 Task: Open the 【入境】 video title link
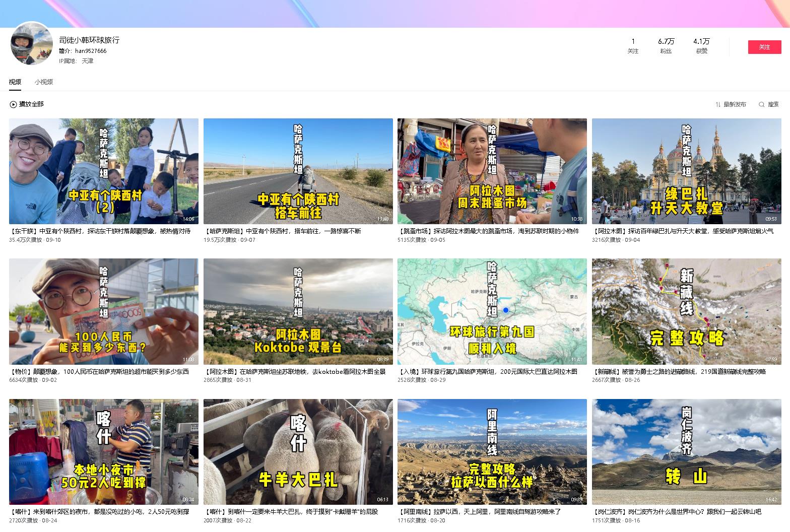click(x=487, y=371)
